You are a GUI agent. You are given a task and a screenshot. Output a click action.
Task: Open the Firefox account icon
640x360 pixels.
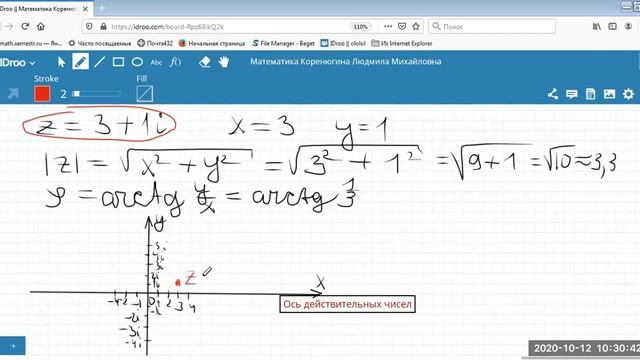628,27
